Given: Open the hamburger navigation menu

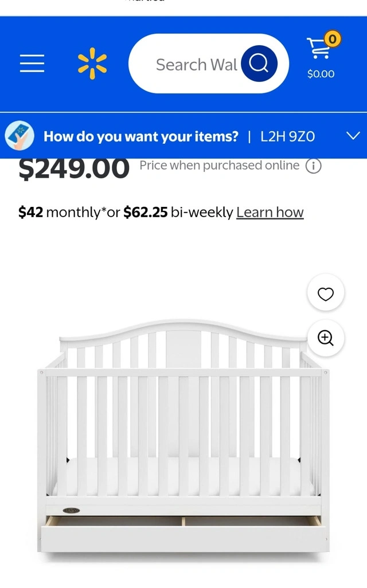Looking at the screenshot, I should point(32,63).
